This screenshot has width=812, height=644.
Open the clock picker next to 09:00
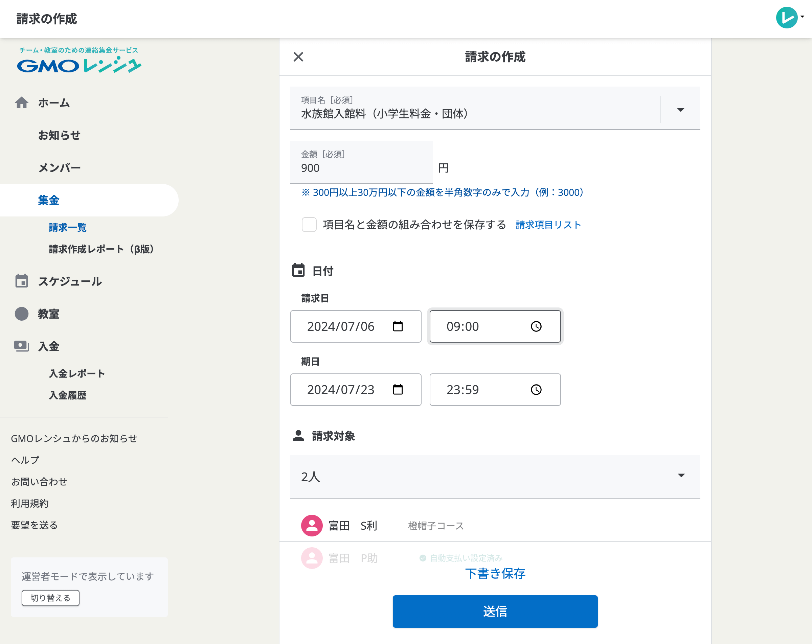point(536,326)
